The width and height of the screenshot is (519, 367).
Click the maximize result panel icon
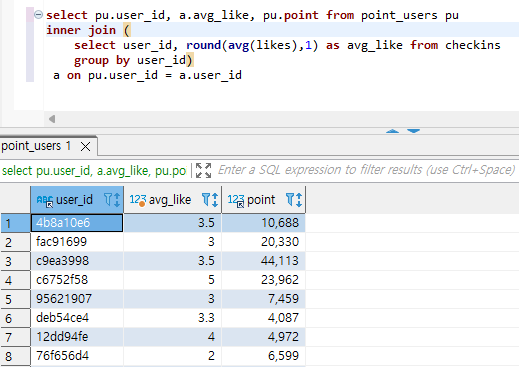[x=203, y=170]
